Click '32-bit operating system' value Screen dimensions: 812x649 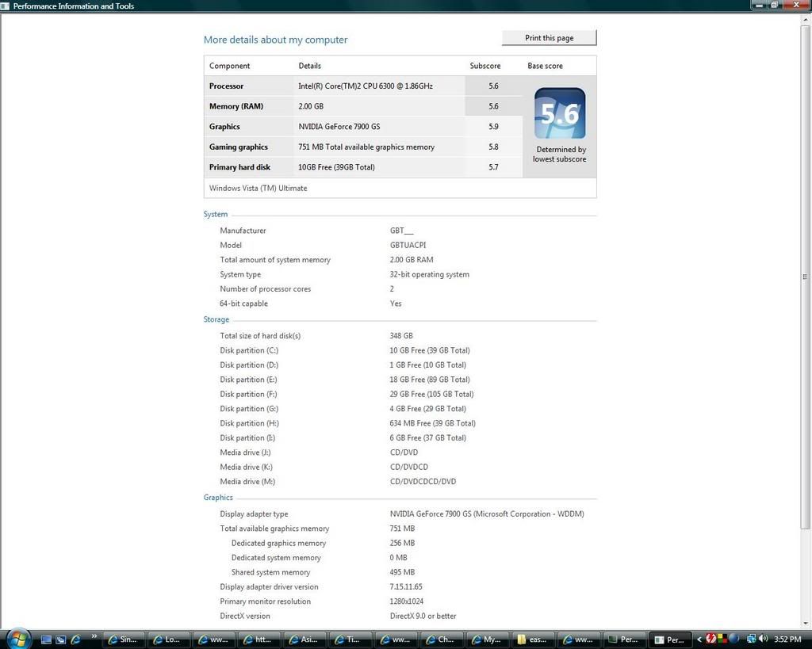click(x=430, y=274)
